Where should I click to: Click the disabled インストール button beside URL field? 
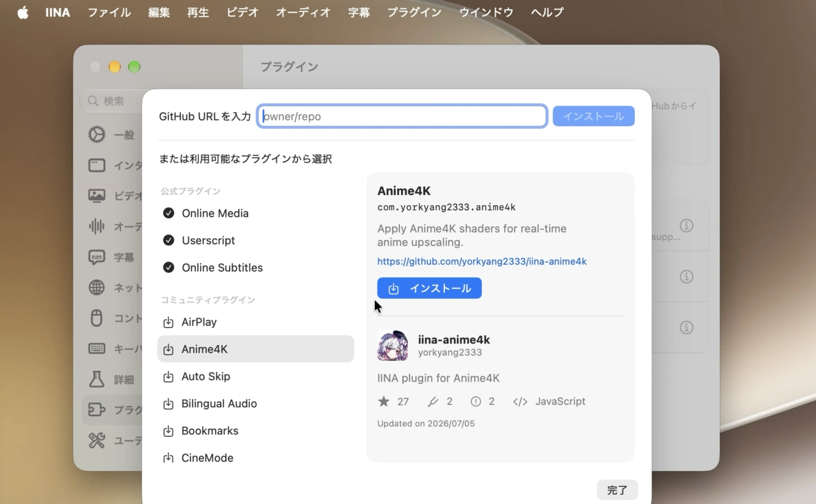pos(594,117)
